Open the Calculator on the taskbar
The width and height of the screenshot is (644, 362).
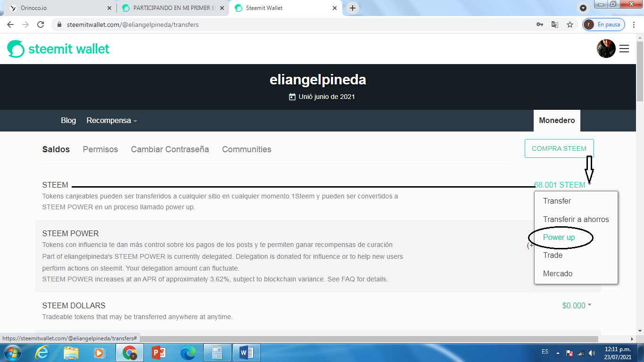click(217, 353)
